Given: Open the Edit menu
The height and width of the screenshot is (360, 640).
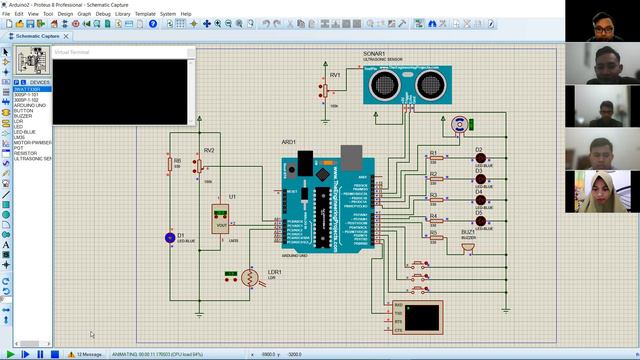Looking at the screenshot, I should [19, 14].
